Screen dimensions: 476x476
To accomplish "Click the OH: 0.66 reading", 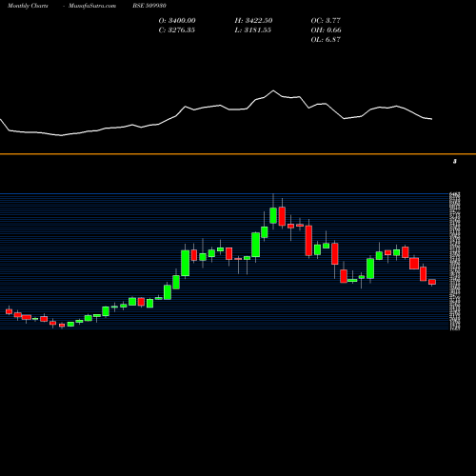I will coord(327,30).
